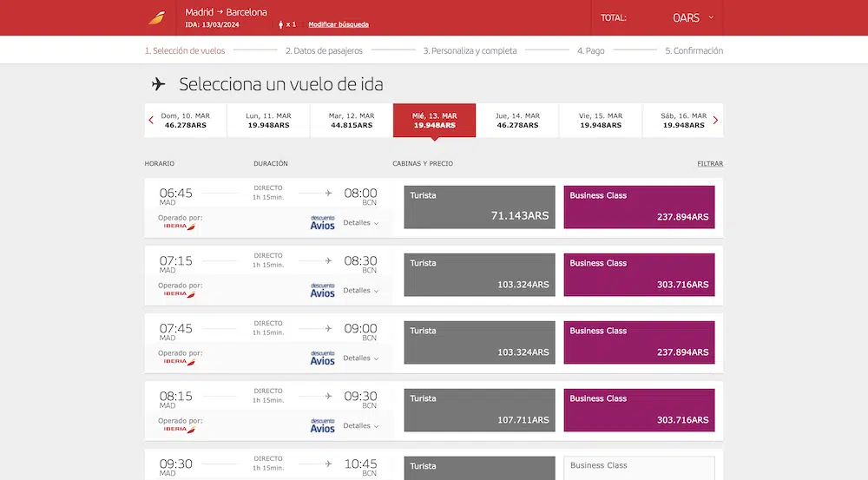Open the FILTRAR link
The width and height of the screenshot is (868, 480).
click(710, 164)
